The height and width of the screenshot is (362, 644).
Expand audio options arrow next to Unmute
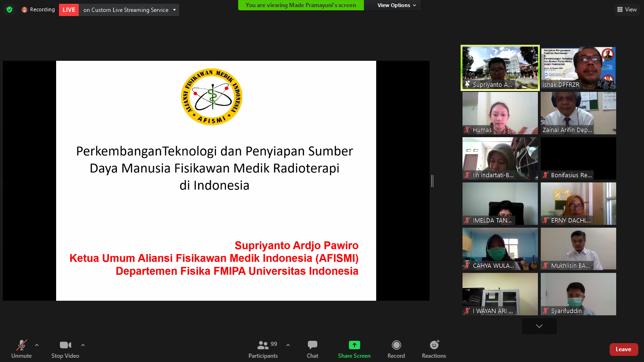37,345
